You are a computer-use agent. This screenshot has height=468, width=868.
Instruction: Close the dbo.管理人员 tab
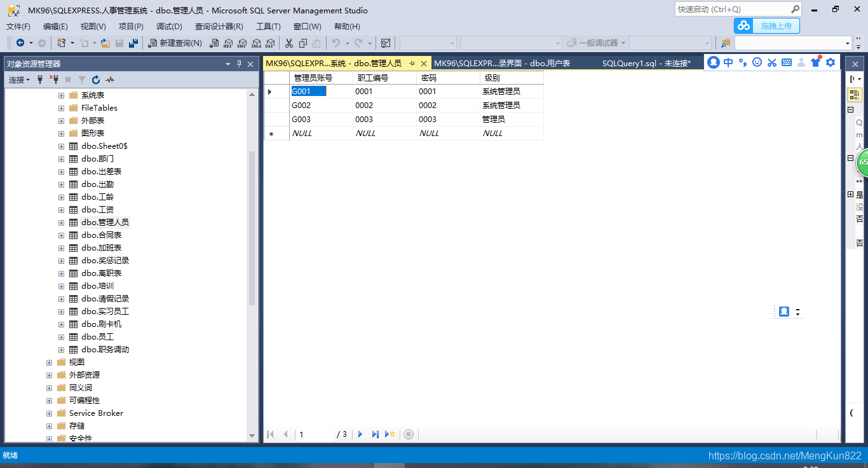coord(424,63)
